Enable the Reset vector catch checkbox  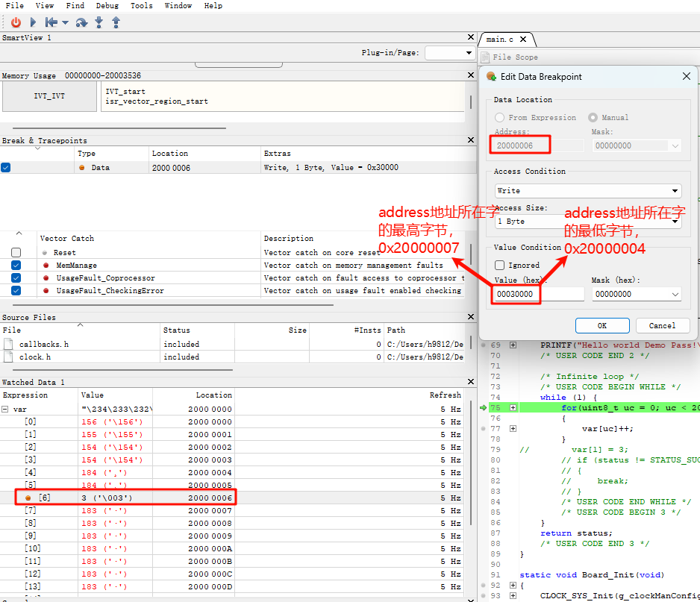pos(16,253)
